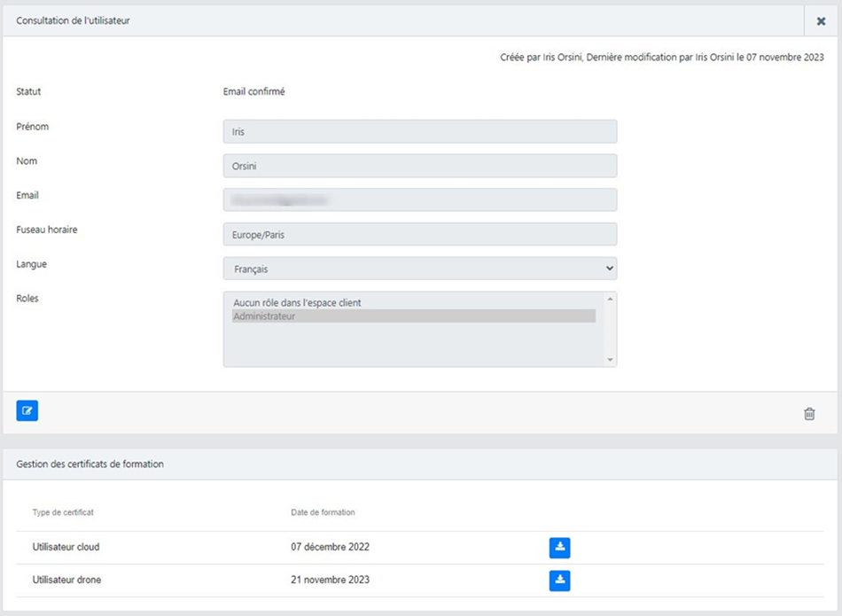
Task: Click the Email confirmé status text
Action: pyautogui.click(x=253, y=91)
